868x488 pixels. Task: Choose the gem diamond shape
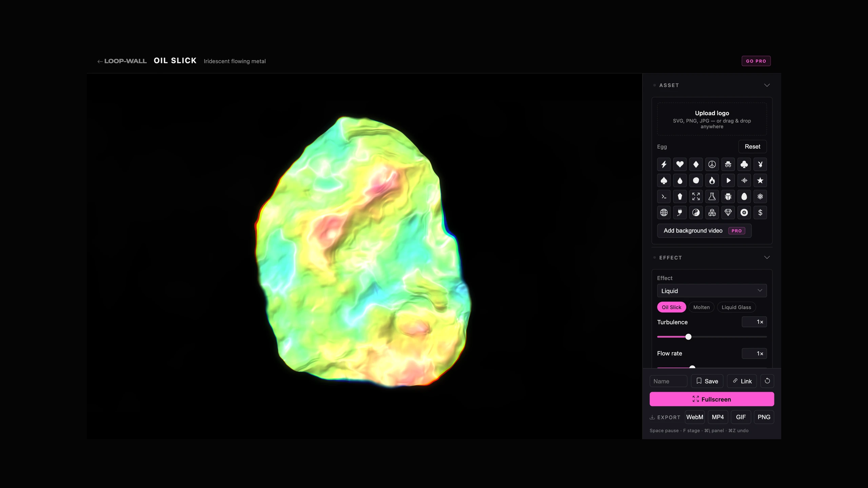[x=728, y=213]
